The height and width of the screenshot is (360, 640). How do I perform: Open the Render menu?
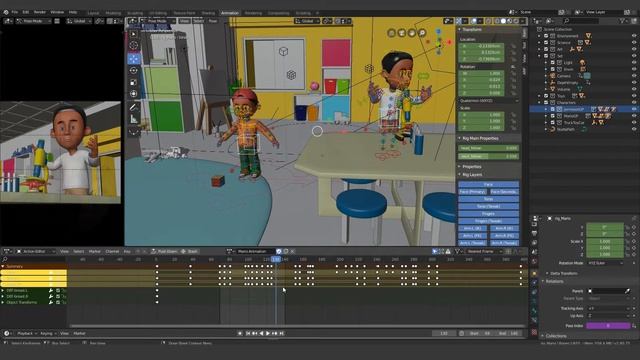tap(40, 12)
